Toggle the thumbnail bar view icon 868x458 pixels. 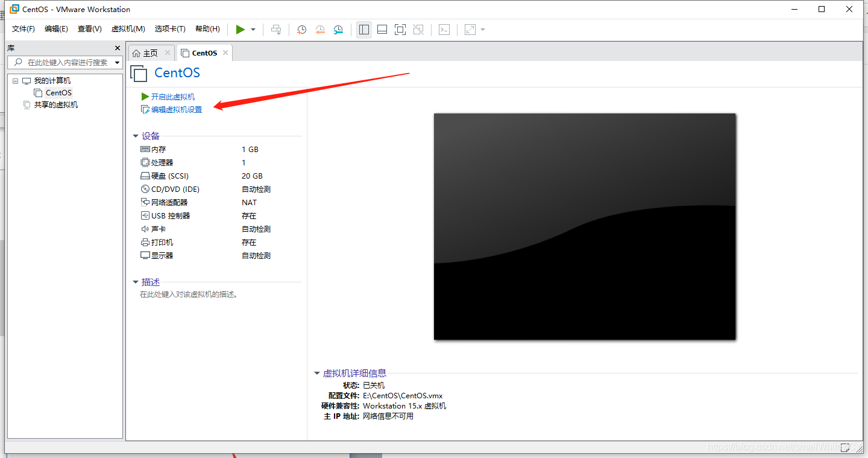pyautogui.click(x=382, y=30)
